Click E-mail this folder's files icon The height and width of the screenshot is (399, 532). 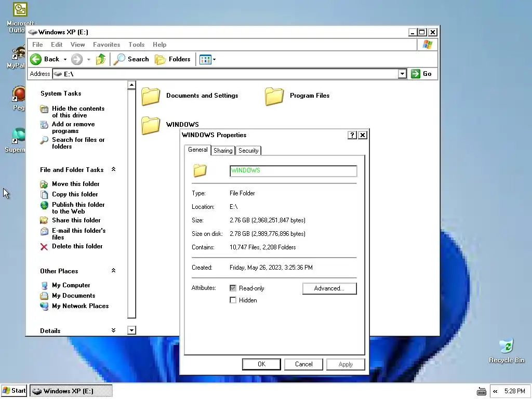(x=44, y=231)
